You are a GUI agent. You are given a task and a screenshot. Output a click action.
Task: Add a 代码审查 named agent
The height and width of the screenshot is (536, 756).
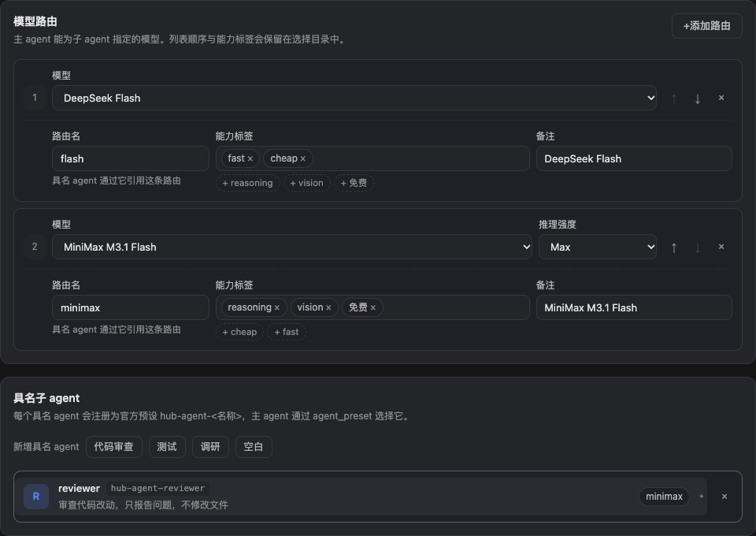point(113,447)
